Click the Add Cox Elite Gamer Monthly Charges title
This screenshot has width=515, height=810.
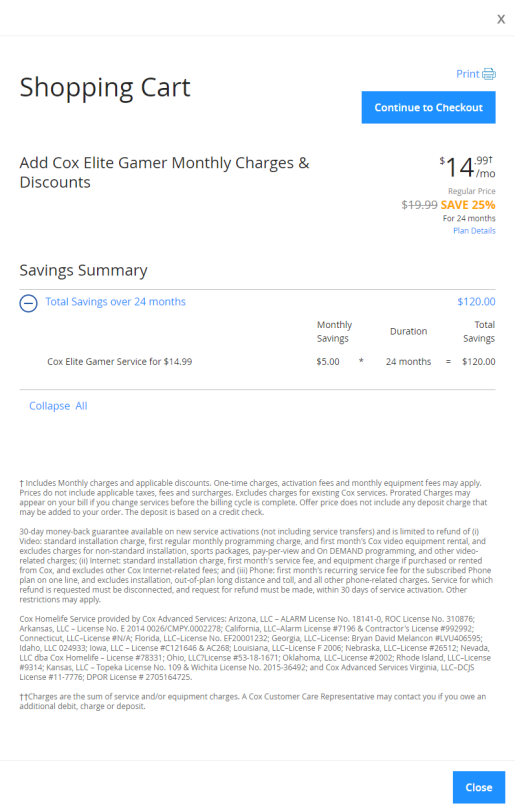tap(164, 173)
